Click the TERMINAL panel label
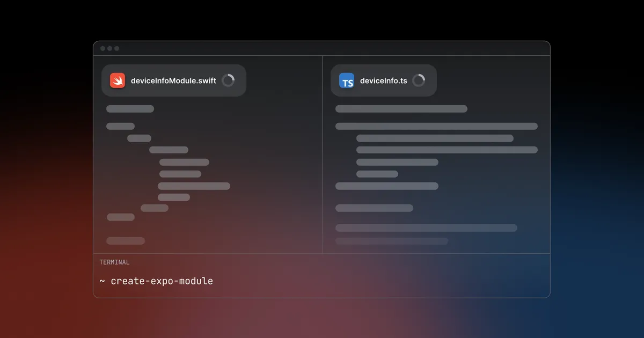644x338 pixels. [x=114, y=262]
